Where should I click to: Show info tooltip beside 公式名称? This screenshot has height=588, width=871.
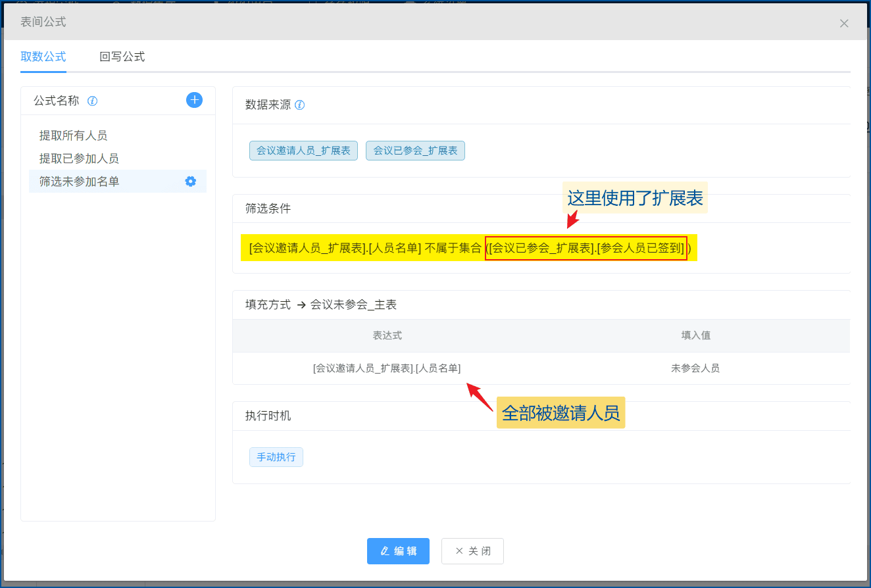[93, 101]
